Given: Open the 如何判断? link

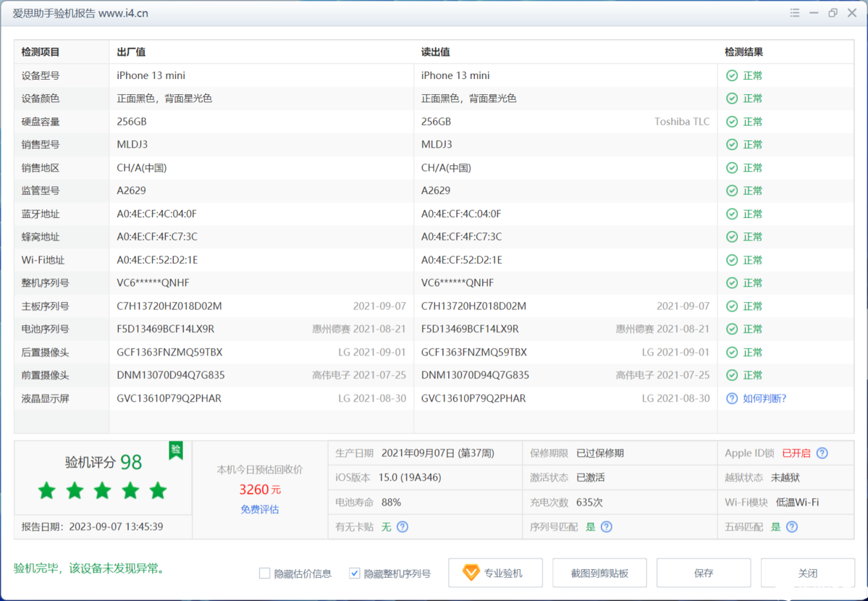Looking at the screenshot, I should pyautogui.click(x=764, y=398).
